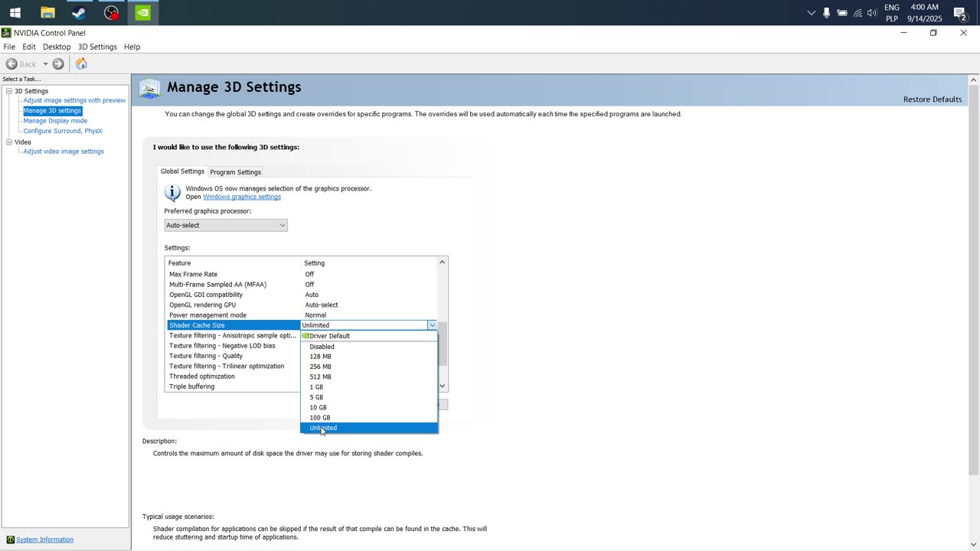The height and width of the screenshot is (551, 980).
Task: Click settings list scroll-up arrow
Action: [x=442, y=262]
